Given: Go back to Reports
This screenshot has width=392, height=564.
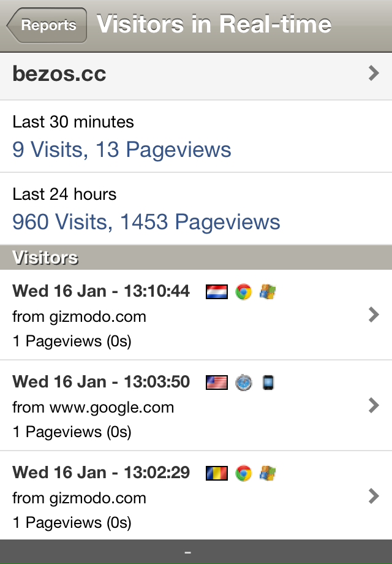Looking at the screenshot, I should coord(47,25).
